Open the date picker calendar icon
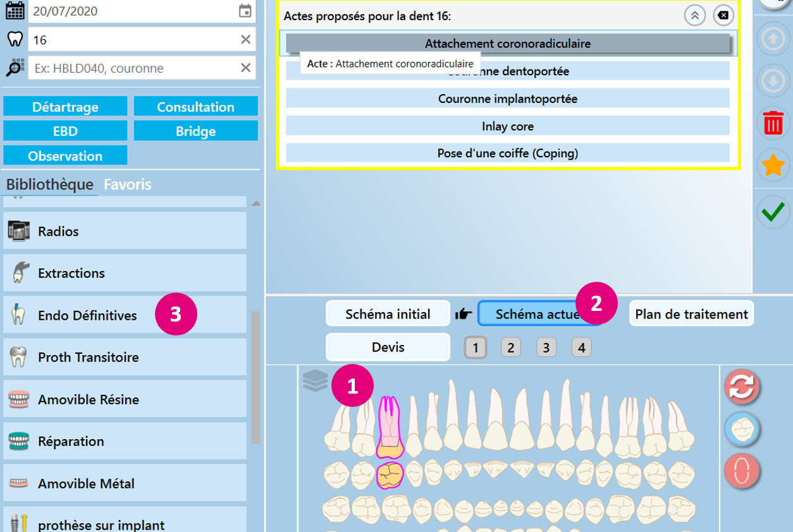Screen dimensions: 793x532 tap(245, 11)
